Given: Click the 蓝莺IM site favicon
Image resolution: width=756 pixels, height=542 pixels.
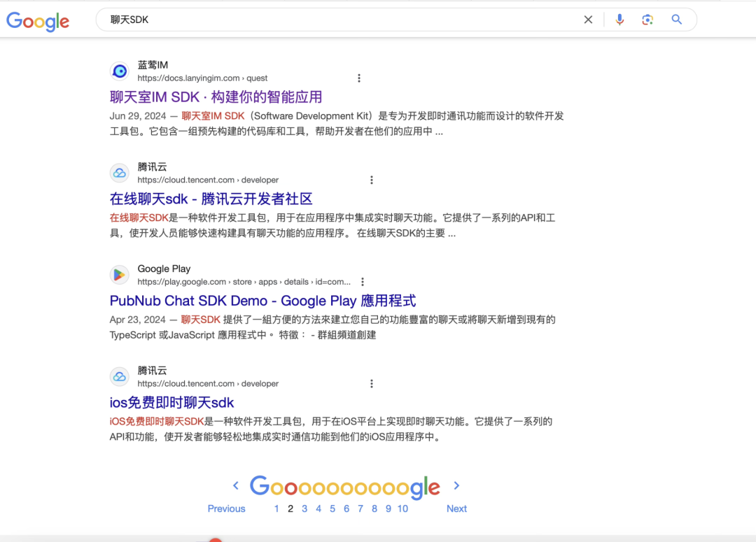Looking at the screenshot, I should [120, 71].
